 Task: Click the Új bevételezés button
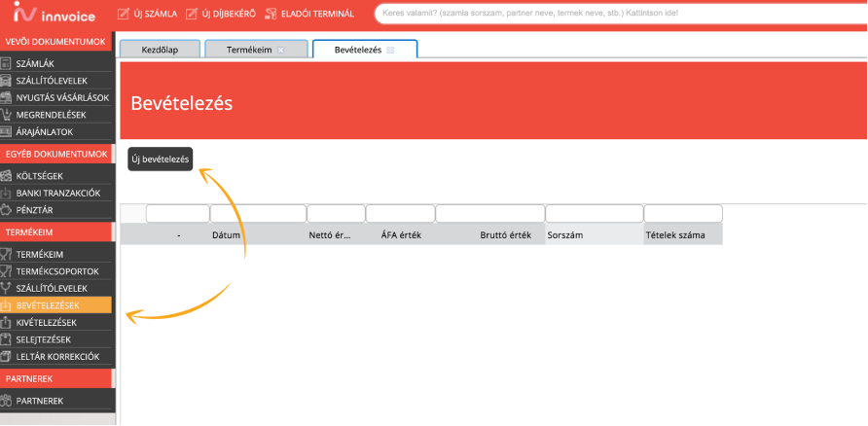pyautogui.click(x=162, y=160)
